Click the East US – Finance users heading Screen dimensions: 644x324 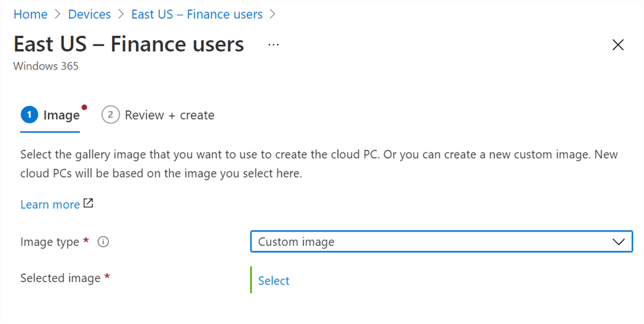coord(128,44)
